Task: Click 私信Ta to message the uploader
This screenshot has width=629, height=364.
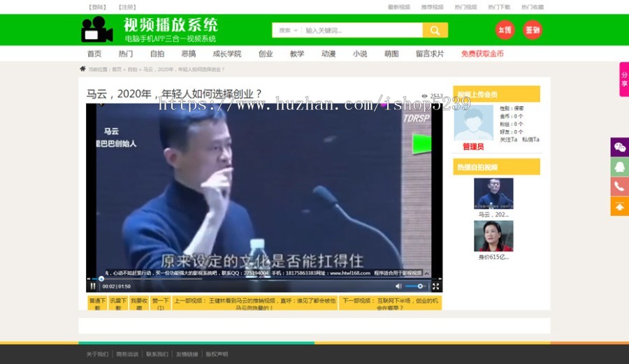Action: point(530,140)
